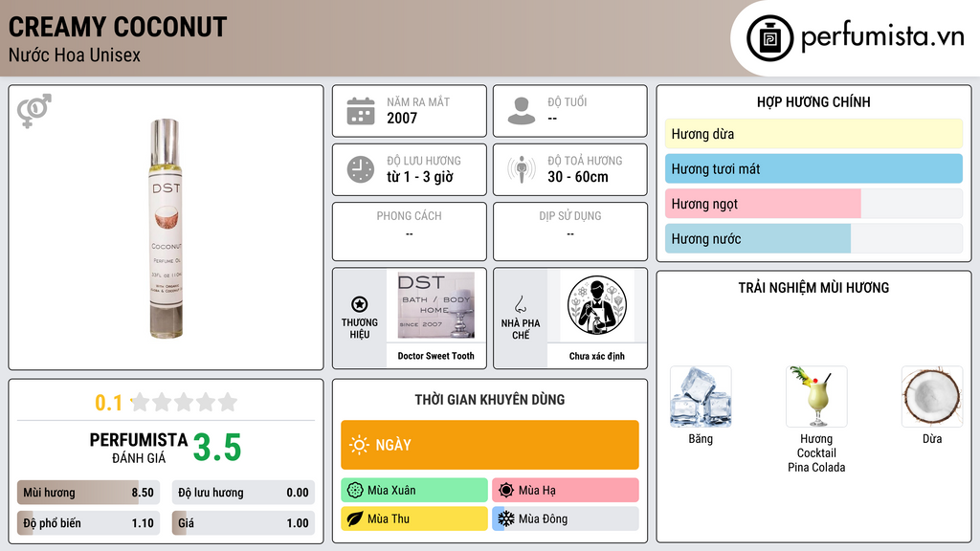Click the star brand icon above Thương Hiệu
This screenshot has width=980, height=551.
[360, 304]
